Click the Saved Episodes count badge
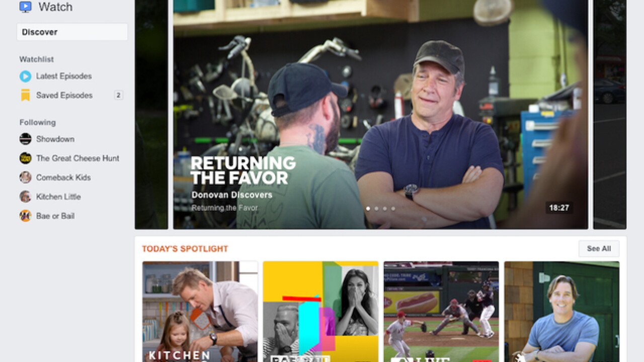The width and height of the screenshot is (644, 362). (118, 95)
